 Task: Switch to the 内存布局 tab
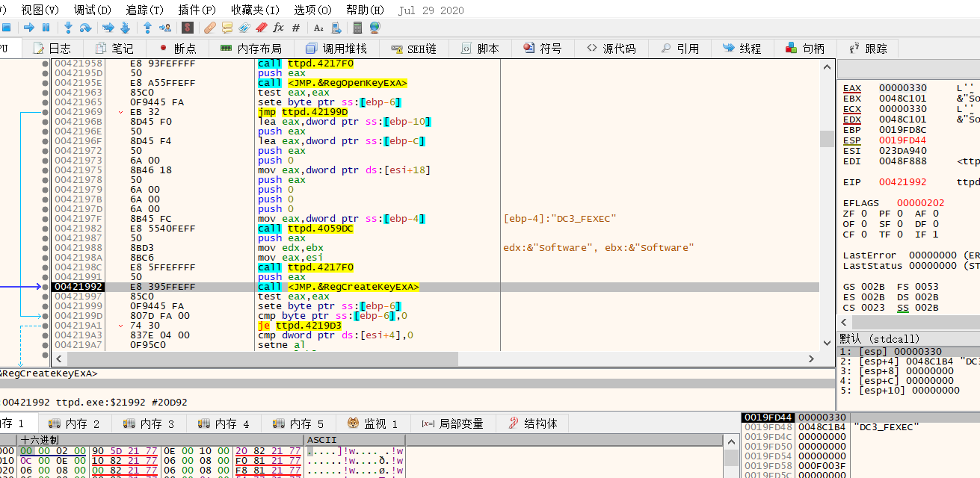(250, 49)
